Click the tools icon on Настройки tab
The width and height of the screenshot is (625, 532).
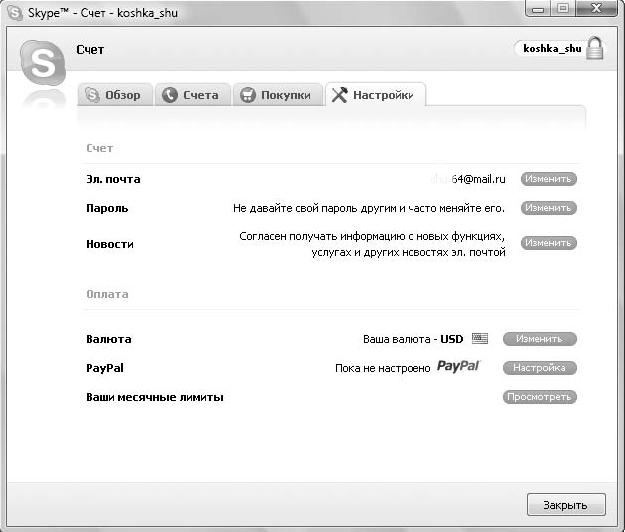coord(339,96)
